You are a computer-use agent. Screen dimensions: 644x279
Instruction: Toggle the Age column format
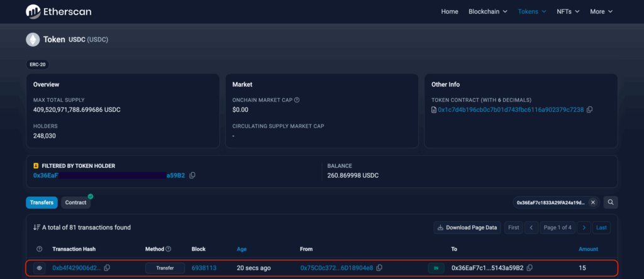click(242, 249)
